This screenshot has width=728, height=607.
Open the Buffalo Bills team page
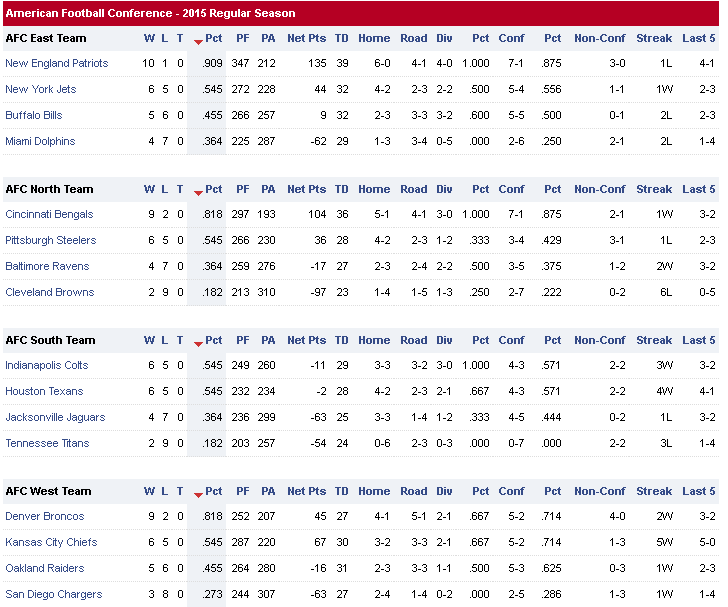34,115
